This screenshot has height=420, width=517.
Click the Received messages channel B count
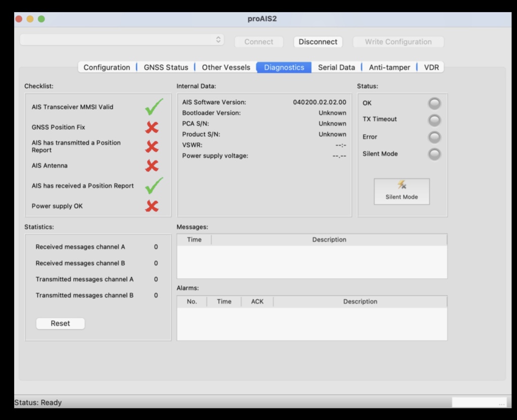click(x=156, y=263)
